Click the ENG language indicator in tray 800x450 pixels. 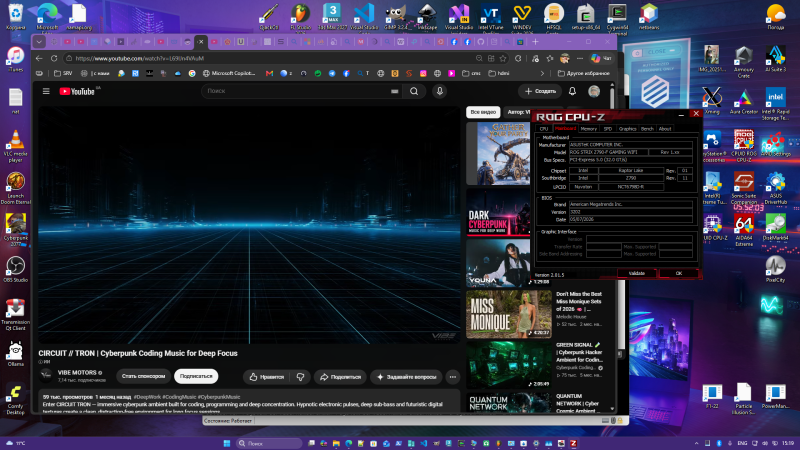(742, 443)
